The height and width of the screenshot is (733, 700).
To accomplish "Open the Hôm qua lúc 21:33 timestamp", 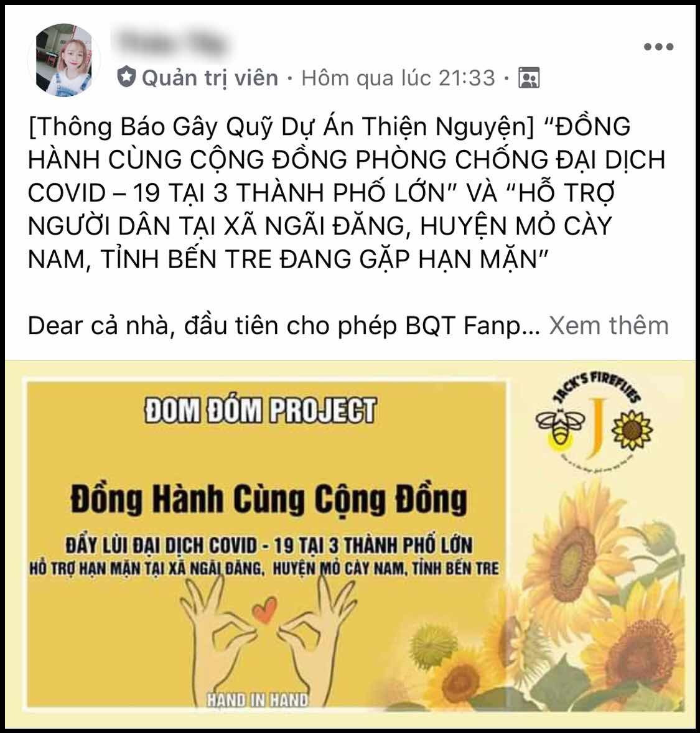I will 398,78.
